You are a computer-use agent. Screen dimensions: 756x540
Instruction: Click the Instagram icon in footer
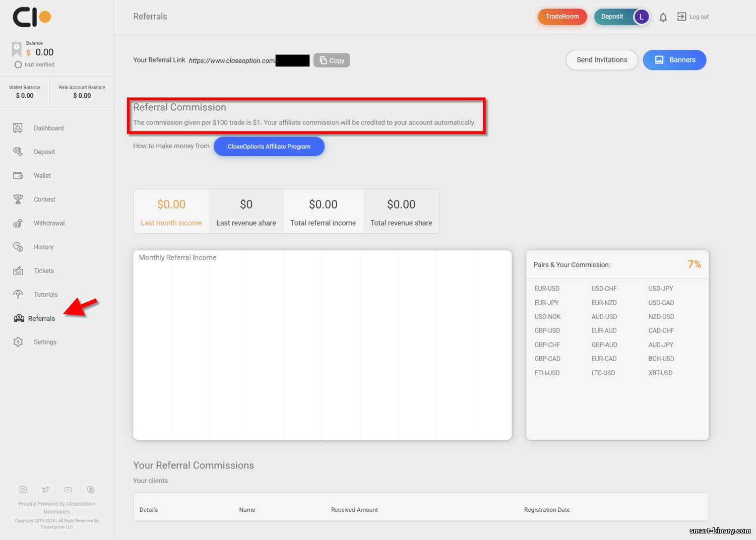[23, 490]
